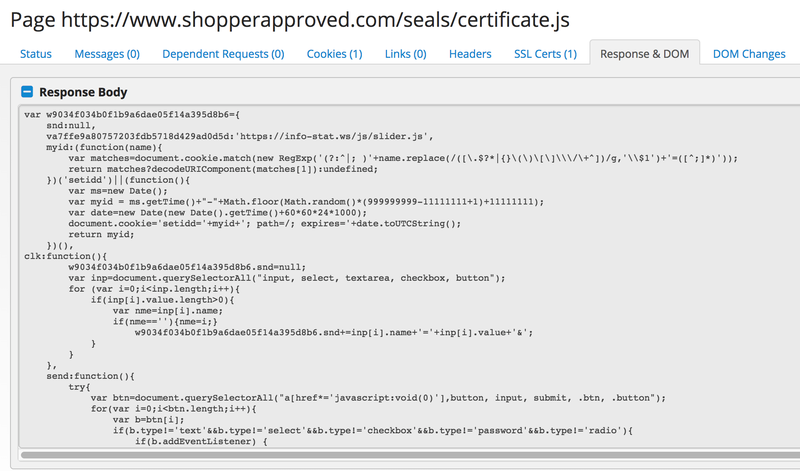Click the 'var ms=new Date();' line
The image size is (800, 471).
tap(118, 191)
